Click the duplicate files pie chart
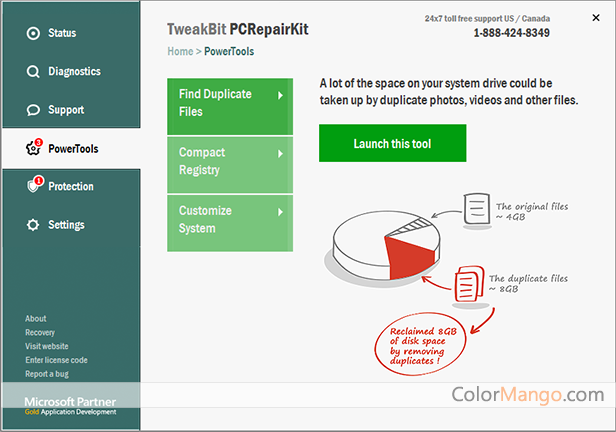This screenshot has width=616, height=432. [x=387, y=247]
